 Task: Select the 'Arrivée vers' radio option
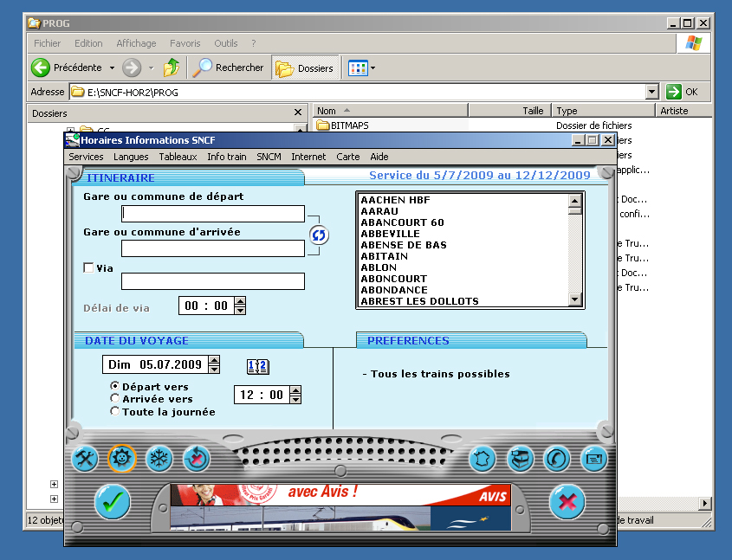point(115,399)
